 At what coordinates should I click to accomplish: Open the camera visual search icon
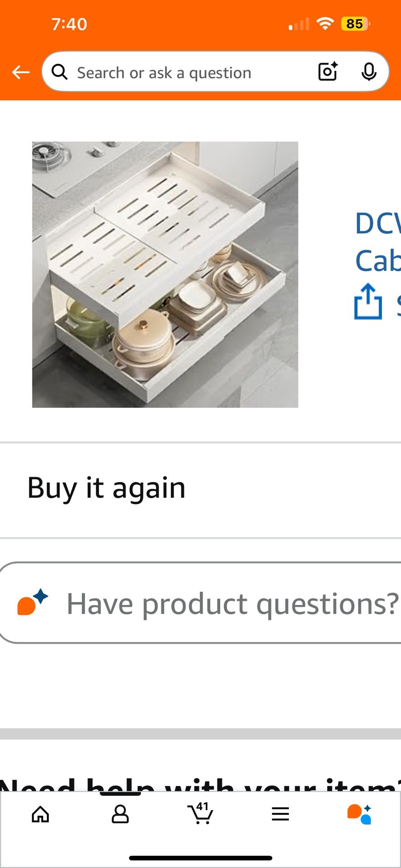coord(327,71)
